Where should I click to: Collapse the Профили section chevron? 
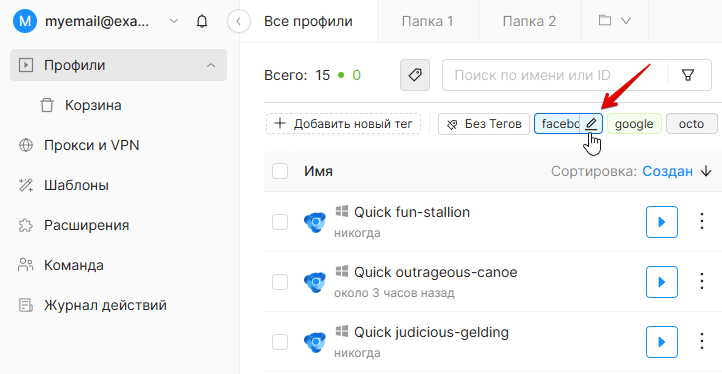coord(211,65)
